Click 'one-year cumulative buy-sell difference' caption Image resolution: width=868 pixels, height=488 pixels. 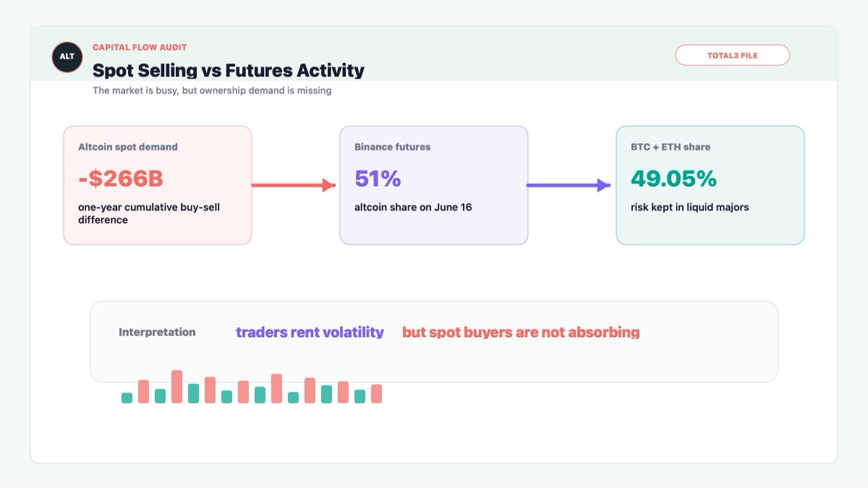[x=149, y=213]
